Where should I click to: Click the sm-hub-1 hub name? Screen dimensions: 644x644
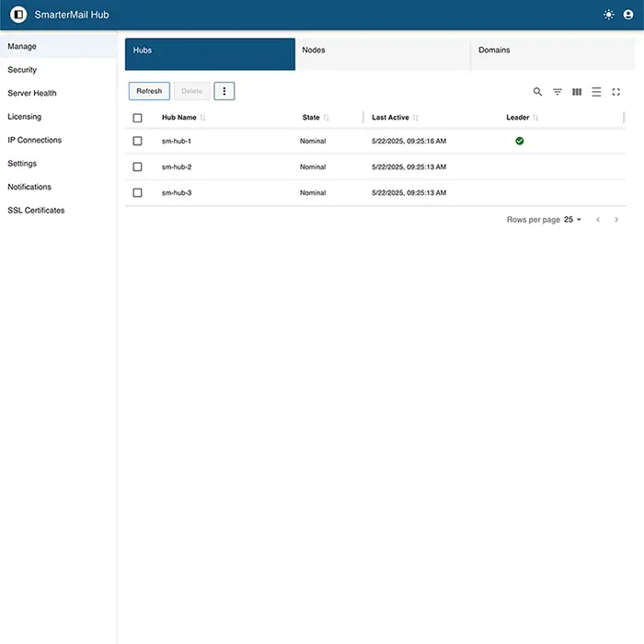(177, 141)
